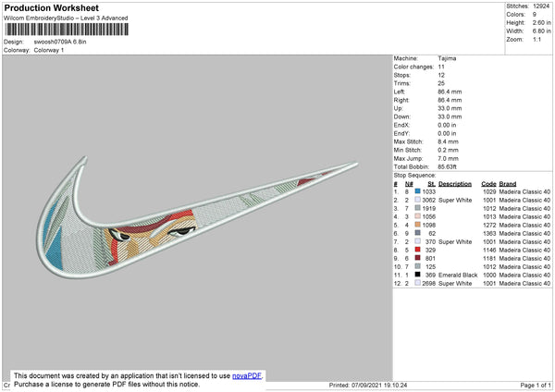Click the Down label in machine stats
This screenshot has width=555, height=392.
click(401, 116)
